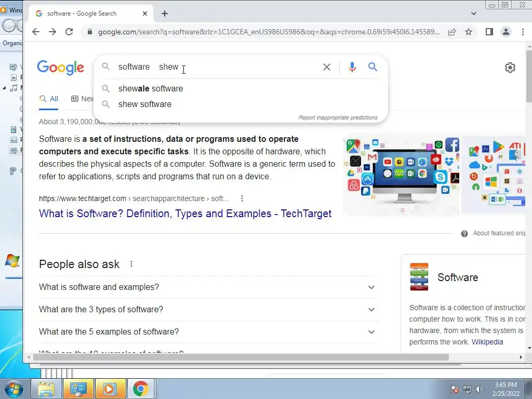Clear the search box with the X
The width and height of the screenshot is (532, 399).
point(327,67)
